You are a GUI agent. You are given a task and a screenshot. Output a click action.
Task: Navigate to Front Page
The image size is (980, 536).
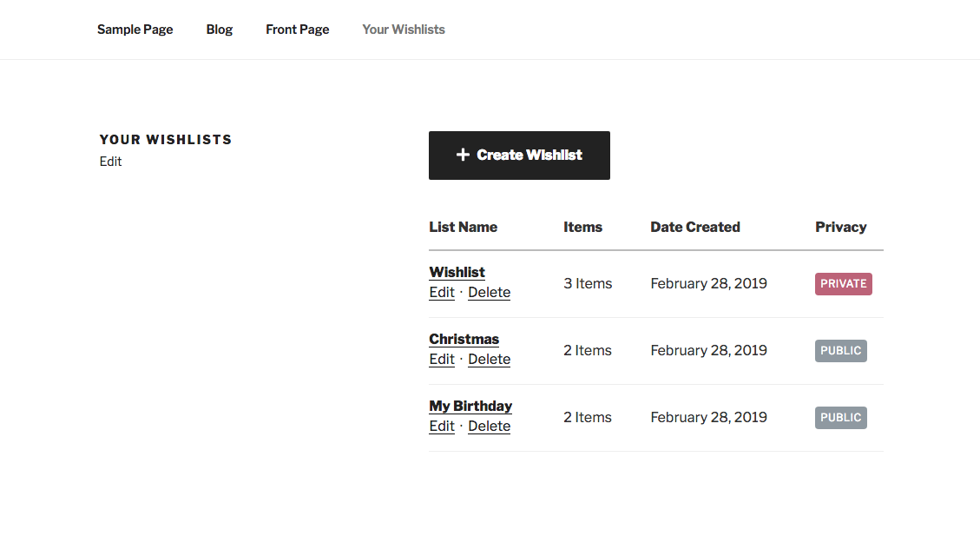click(x=297, y=30)
